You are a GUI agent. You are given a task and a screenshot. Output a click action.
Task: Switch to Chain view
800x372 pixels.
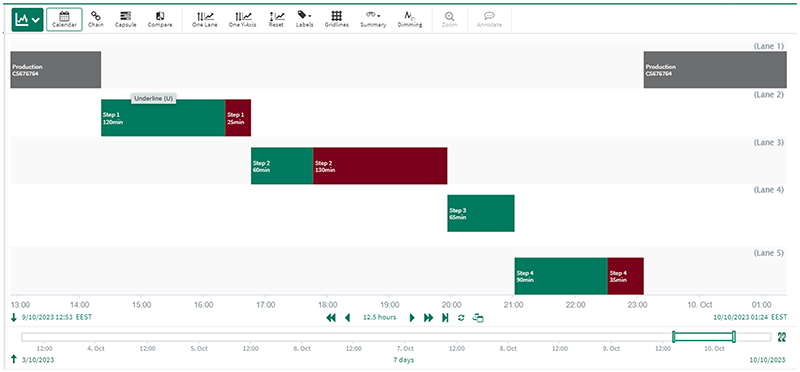95,19
